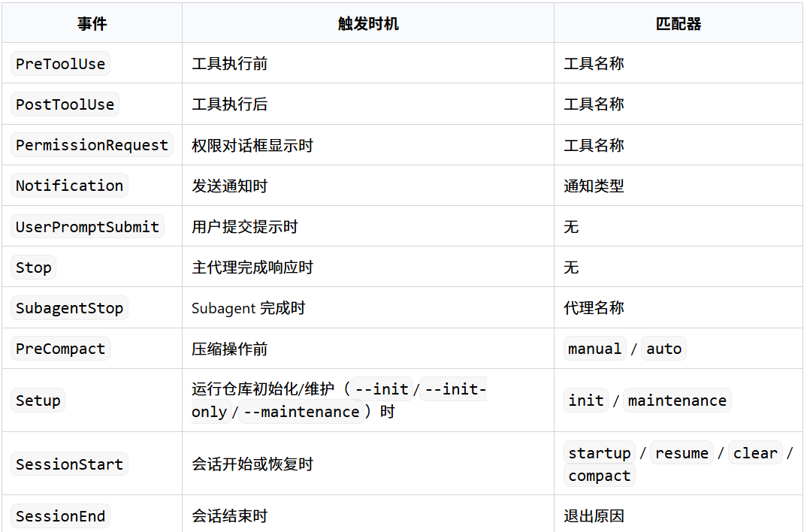Screen dimensions: 810x532
Task: Click 工具名称 in the PermissionRequest row
Action: click(x=594, y=145)
